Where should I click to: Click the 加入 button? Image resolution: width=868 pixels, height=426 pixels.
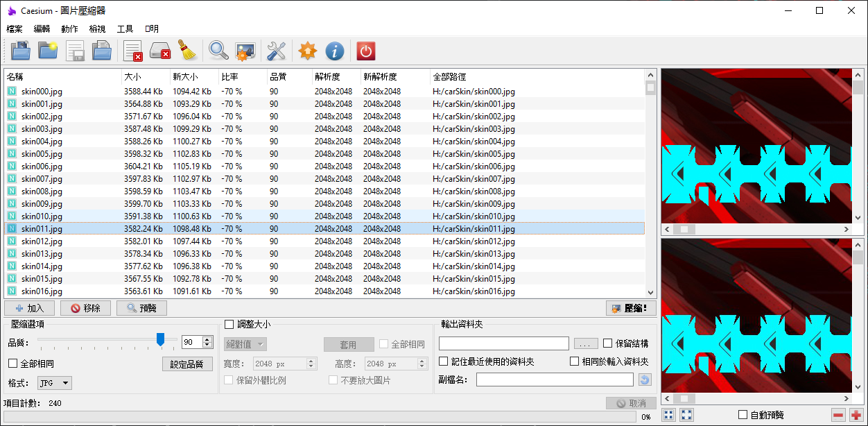30,308
